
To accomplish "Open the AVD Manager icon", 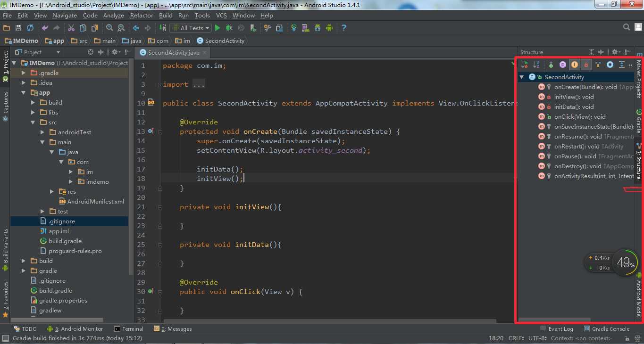I will click(305, 28).
